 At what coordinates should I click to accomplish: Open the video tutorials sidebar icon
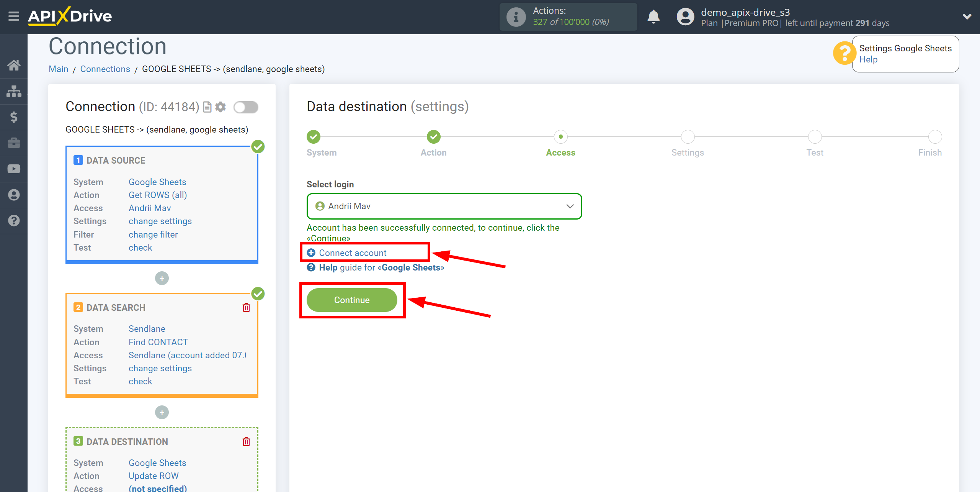click(14, 169)
